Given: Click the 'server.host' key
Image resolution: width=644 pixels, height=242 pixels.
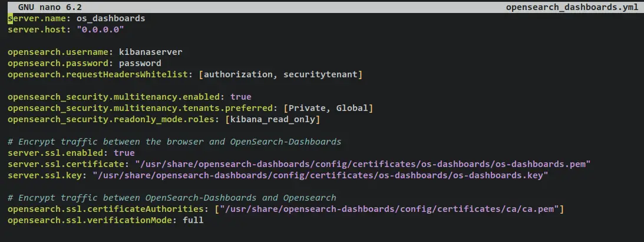Looking at the screenshot, I should pyautogui.click(x=37, y=30).
